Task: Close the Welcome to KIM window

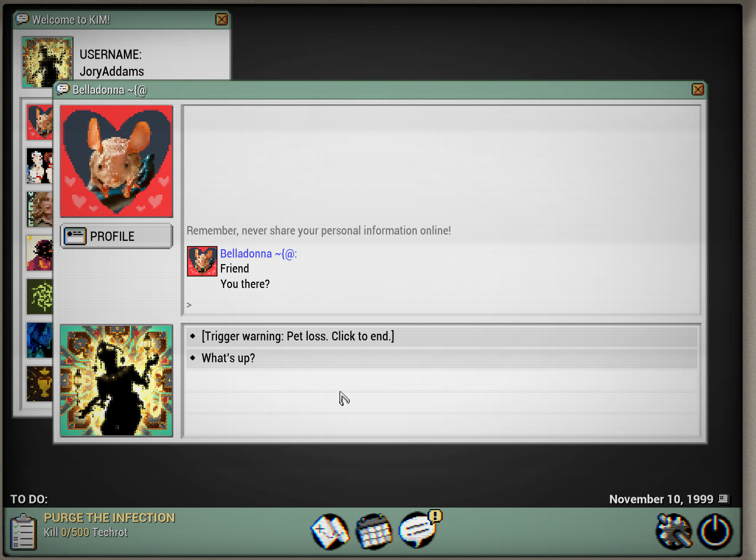Action: 222,19
